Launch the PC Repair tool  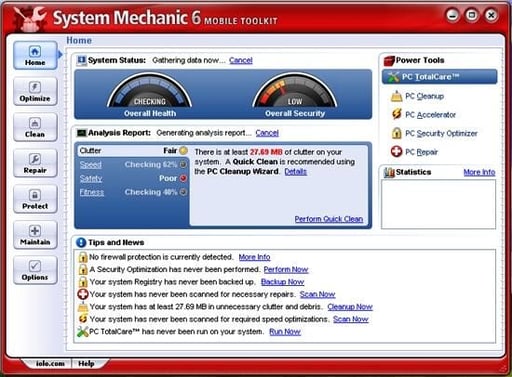coord(421,152)
